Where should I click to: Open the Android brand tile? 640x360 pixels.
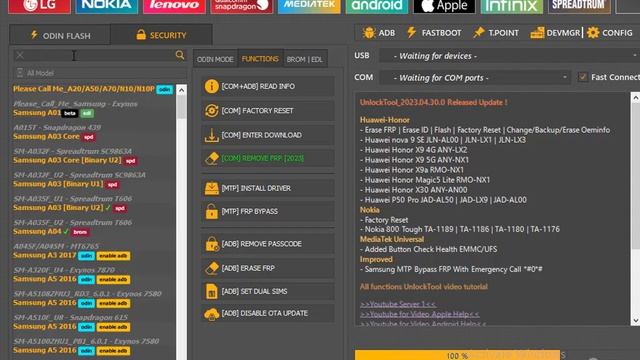[x=377, y=6]
